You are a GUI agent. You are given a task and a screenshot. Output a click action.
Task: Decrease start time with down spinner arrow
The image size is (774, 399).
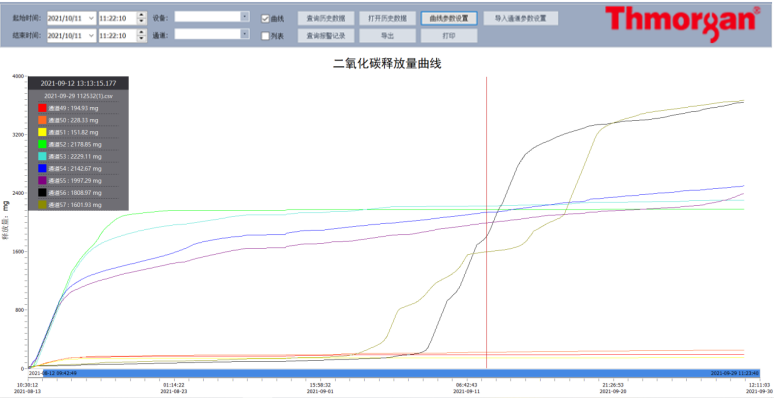pyautogui.click(x=142, y=21)
